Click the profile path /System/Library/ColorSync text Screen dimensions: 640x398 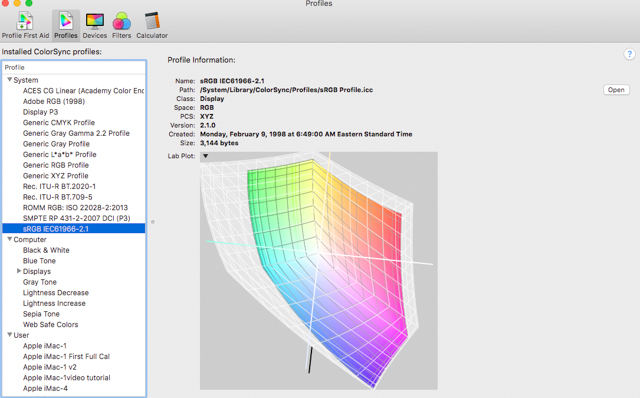[x=286, y=90]
